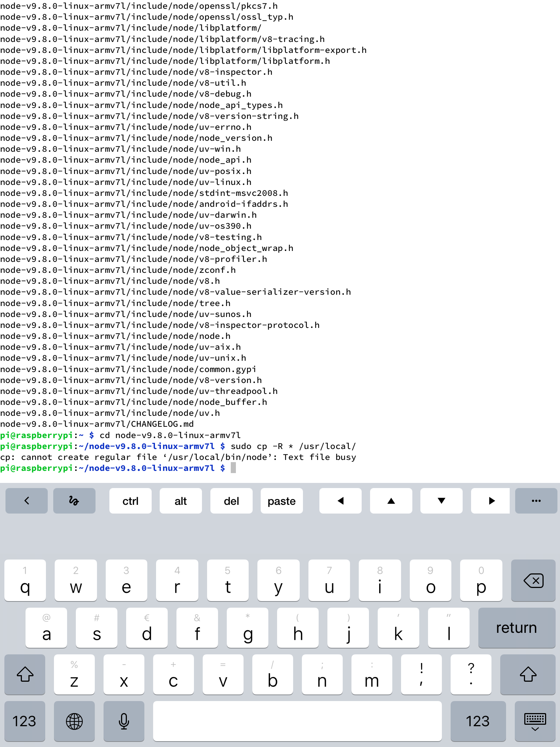The width and height of the screenshot is (560, 747).
Task: Tap the space bar
Action: [x=297, y=721]
